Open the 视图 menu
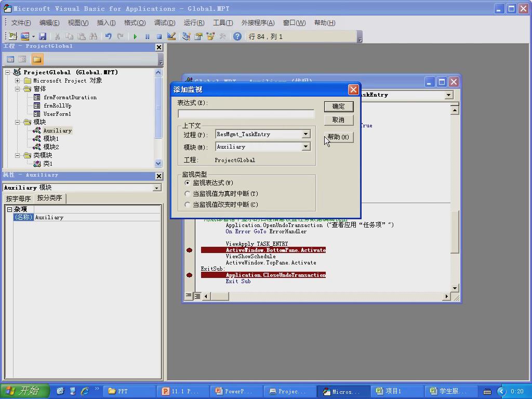The width and height of the screenshot is (532, 399). [x=78, y=23]
